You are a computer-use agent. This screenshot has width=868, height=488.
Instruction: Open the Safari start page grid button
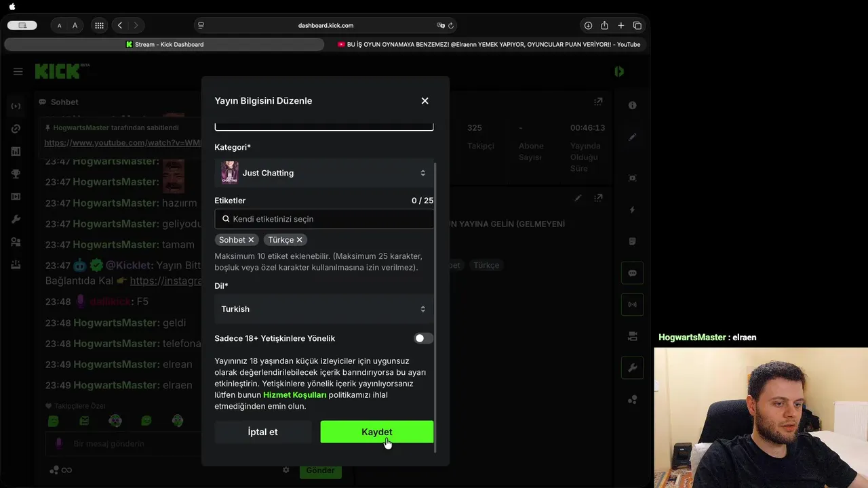click(x=99, y=25)
